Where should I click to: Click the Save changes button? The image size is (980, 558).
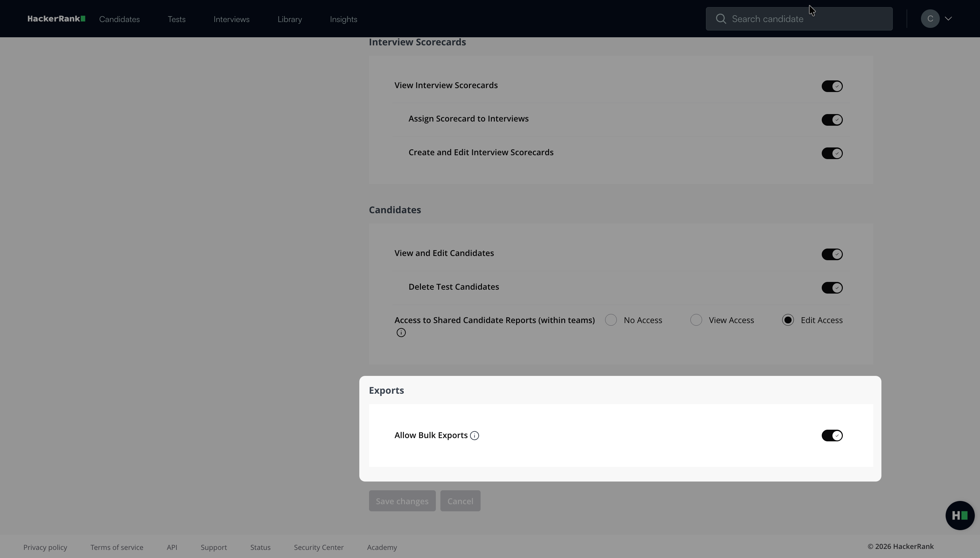402,501
